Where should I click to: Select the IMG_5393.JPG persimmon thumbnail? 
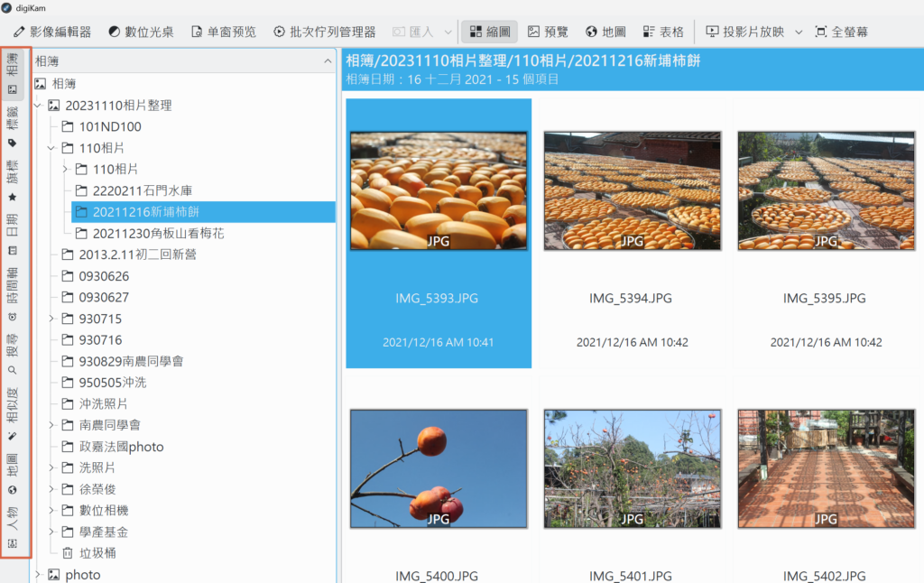point(439,191)
